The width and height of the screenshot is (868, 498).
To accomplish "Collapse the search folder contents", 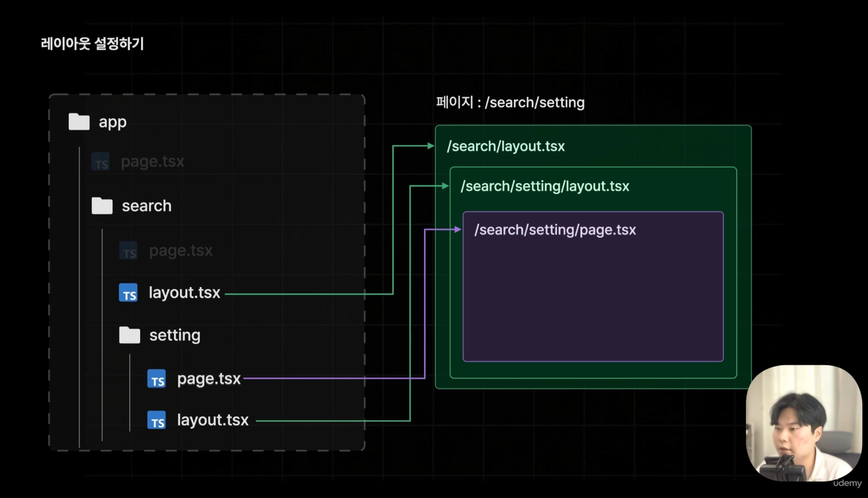I will coord(147,206).
